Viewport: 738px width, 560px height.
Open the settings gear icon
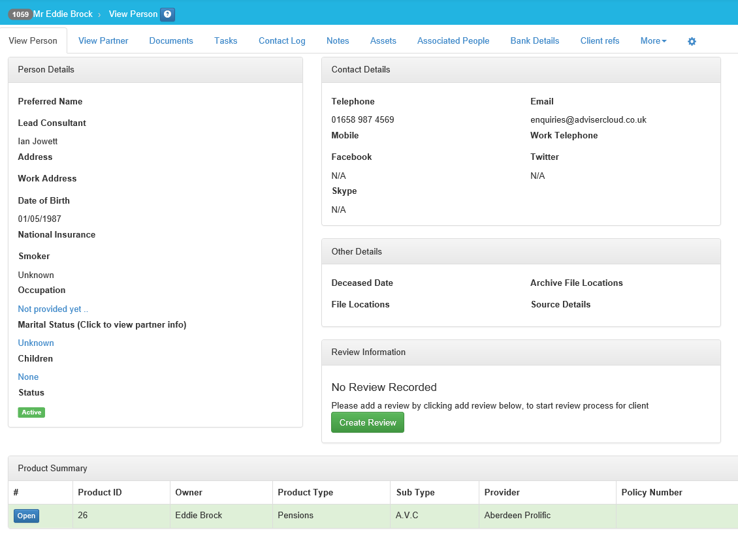(692, 41)
